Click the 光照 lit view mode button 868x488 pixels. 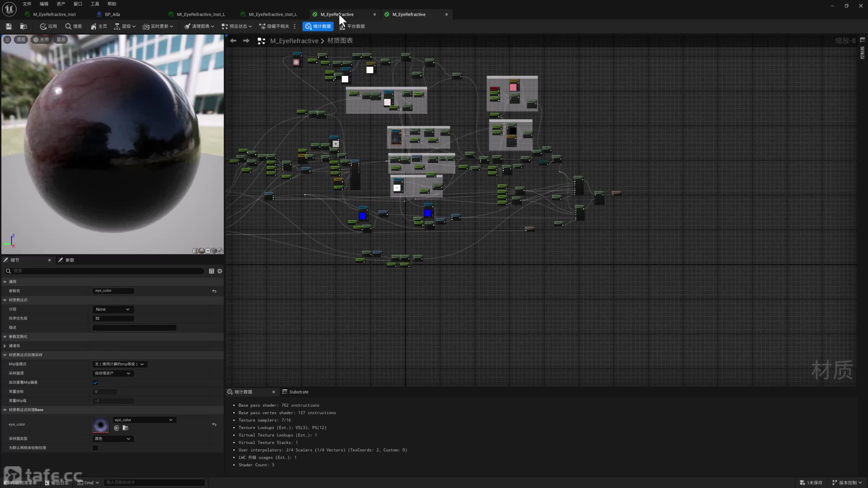click(x=41, y=40)
